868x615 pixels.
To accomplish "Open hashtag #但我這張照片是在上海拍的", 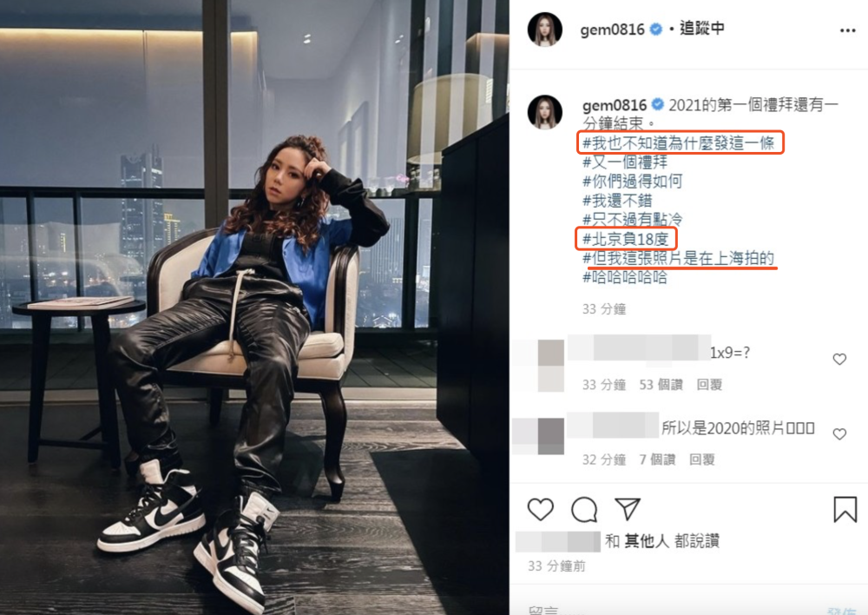I will click(x=678, y=258).
